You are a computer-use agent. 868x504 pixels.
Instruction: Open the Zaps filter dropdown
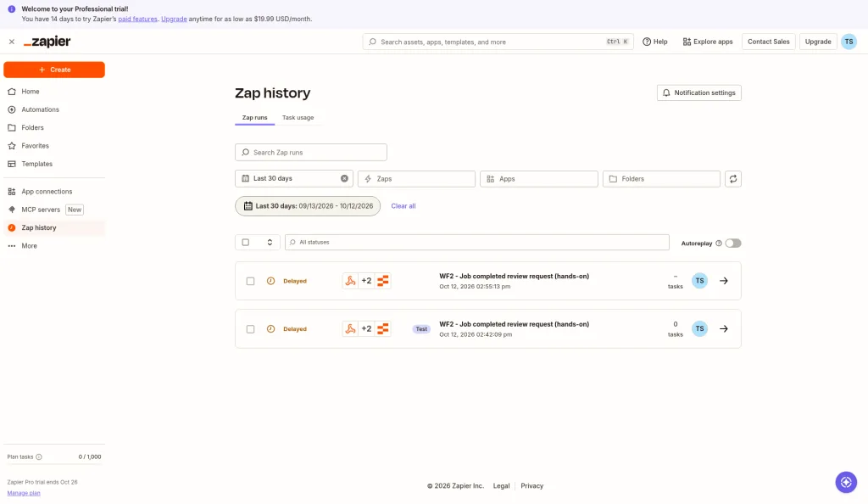(x=416, y=179)
